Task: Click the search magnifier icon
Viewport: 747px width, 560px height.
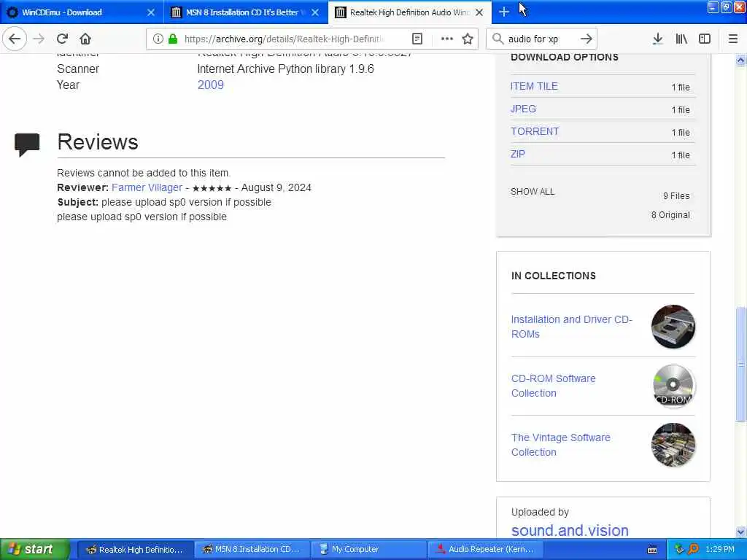Action: coord(498,39)
